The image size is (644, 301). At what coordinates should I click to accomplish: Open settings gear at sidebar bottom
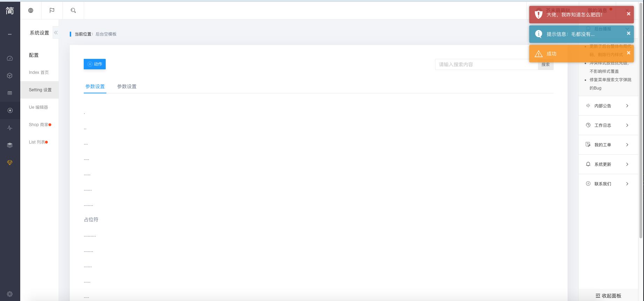[x=10, y=294]
